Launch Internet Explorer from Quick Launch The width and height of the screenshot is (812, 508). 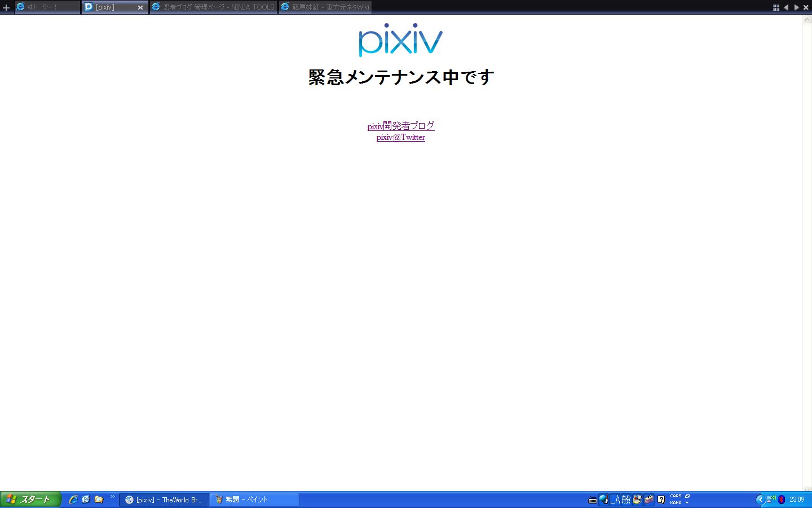tap(73, 500)
